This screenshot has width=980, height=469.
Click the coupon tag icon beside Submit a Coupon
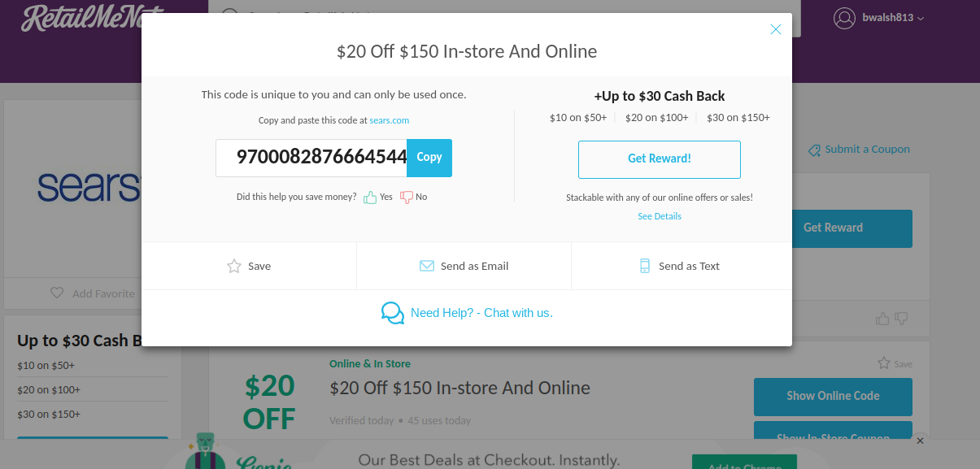coord(812,150)
